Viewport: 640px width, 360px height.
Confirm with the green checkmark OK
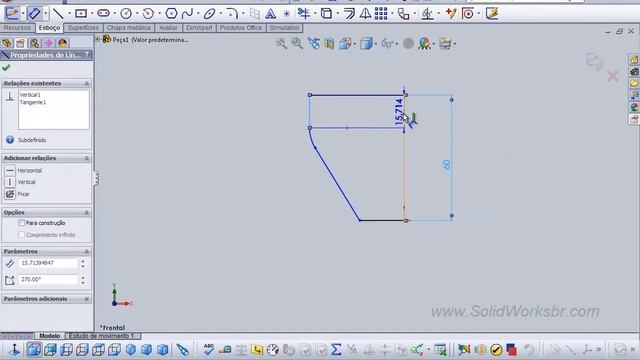[6, 68]
